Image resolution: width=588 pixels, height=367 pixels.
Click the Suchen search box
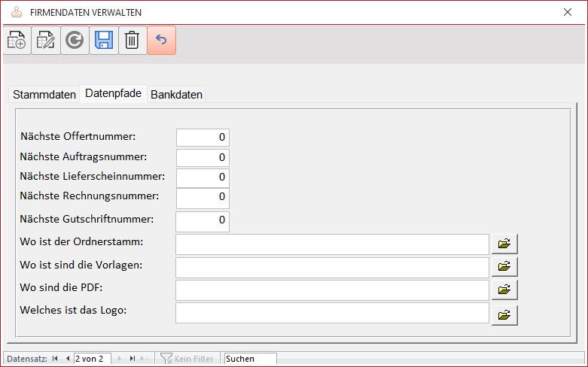pyautogui.click(x=251, y=359)
